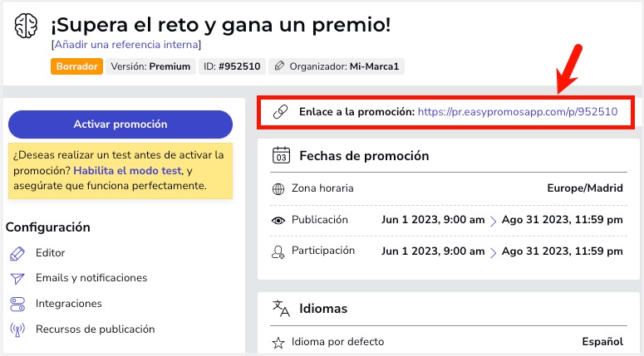Open the Editor configuration option
The image size is (644, 356).
(50, 252)
